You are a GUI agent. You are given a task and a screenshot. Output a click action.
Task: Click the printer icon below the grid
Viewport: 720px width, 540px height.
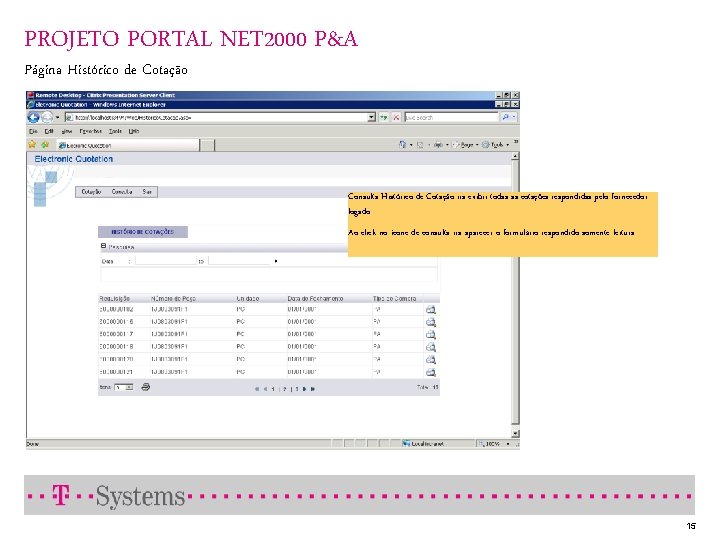point(146,387)
